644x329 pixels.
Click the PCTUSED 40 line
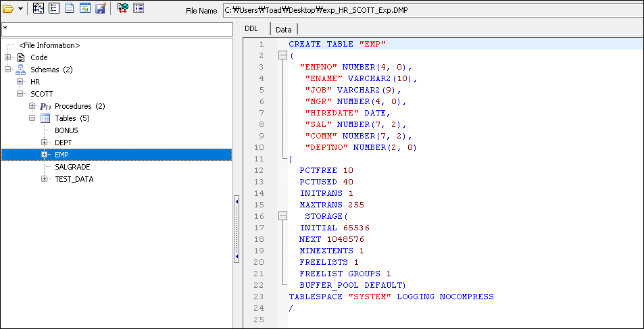pyautogui.click(x=326, y=182)
